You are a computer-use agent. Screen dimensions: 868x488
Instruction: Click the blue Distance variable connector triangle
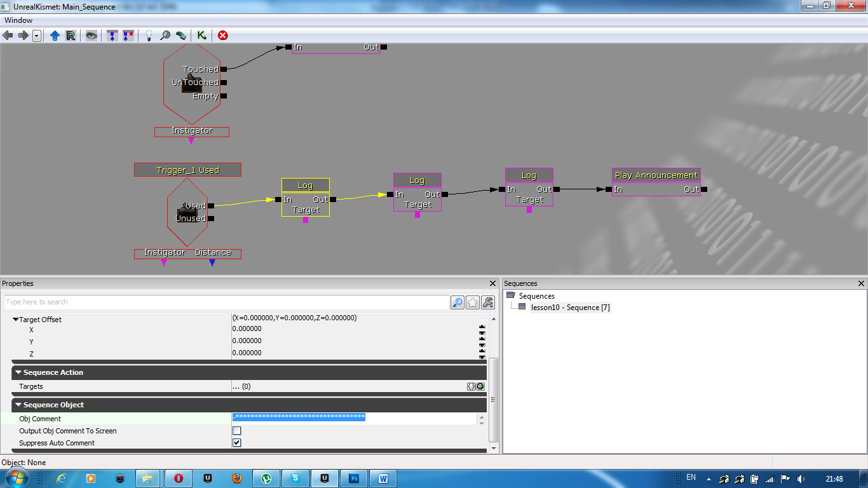(212, 262)
